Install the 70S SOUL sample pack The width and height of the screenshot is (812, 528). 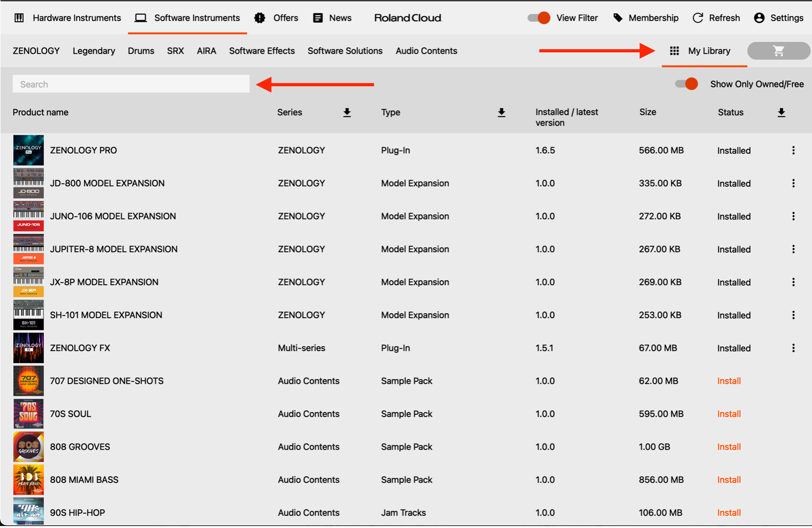coord(729,414)
